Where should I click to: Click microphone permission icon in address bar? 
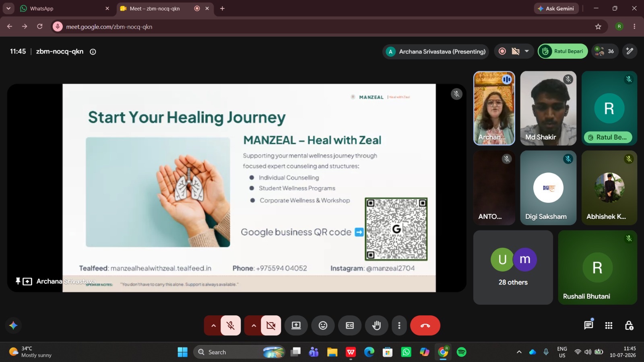[x=58, y=27]
